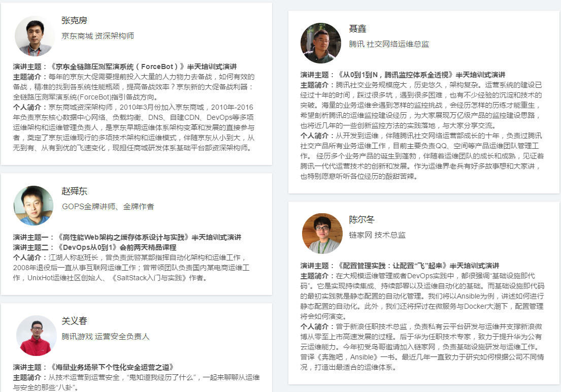Click 张克房's round portrait photo
Viewport: 561px width, 392px height.
tap(35, 36)
